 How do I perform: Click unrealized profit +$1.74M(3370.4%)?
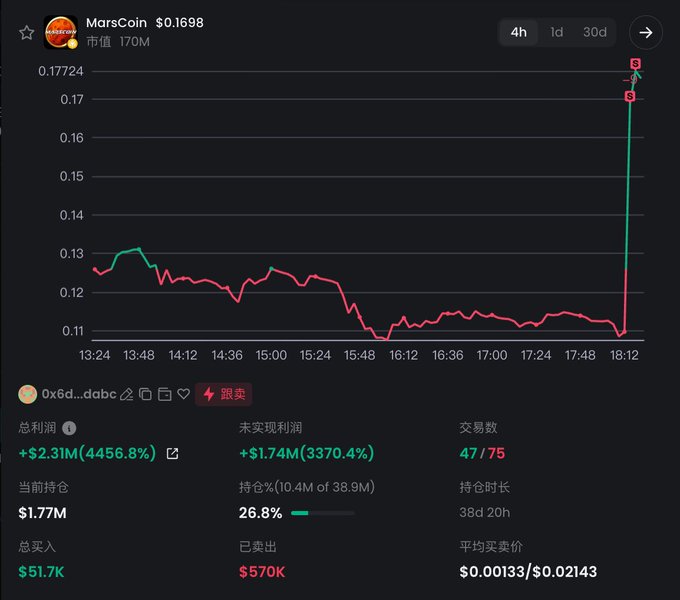pos(307,453)
